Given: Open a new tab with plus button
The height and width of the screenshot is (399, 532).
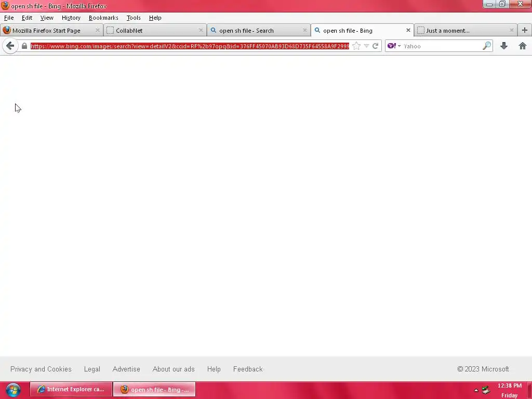Looking at the screenshot, I should 525,30.
